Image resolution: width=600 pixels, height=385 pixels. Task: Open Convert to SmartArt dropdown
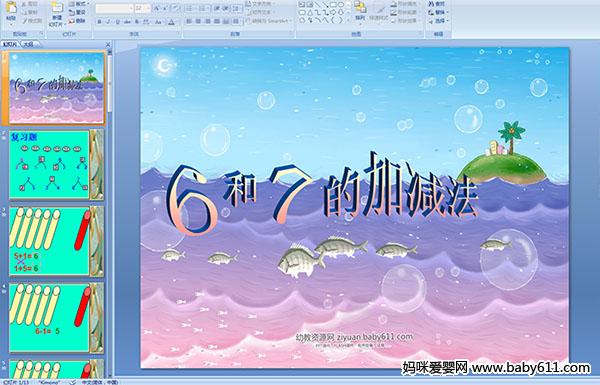point(269,21)
